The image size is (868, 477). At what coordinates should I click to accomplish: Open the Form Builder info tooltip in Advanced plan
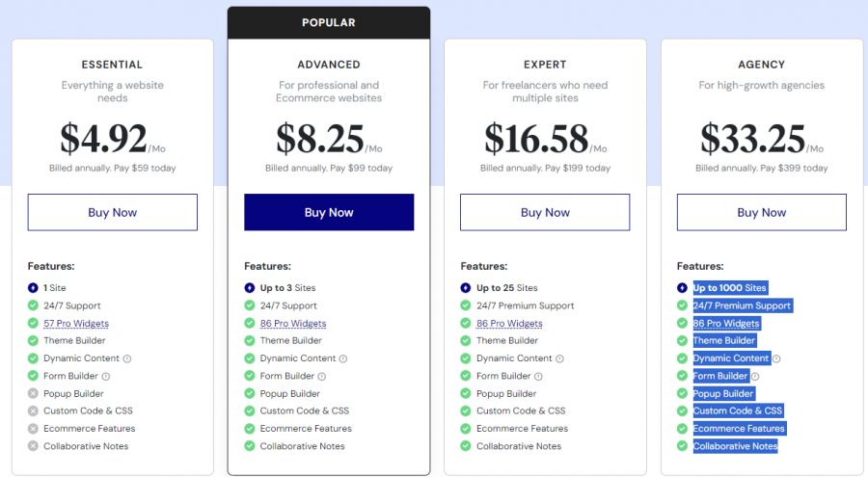point(322,376)
